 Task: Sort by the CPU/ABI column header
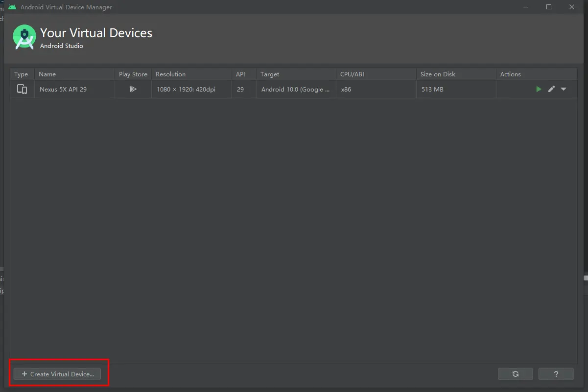click(x=376, y=74)
